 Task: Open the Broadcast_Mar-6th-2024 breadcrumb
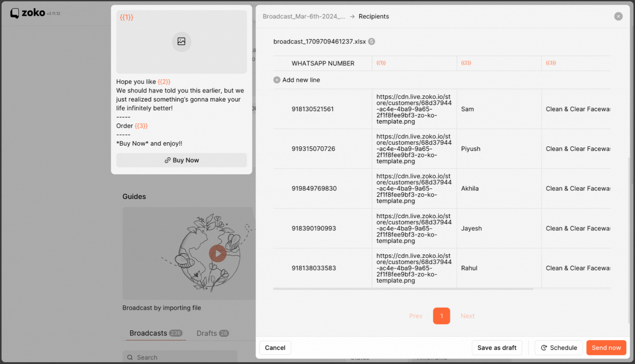point(304,16)
